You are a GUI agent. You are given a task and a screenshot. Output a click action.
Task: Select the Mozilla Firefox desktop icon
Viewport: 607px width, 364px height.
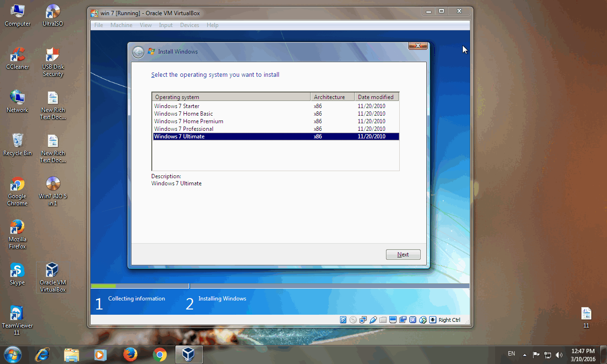[18, 234]
